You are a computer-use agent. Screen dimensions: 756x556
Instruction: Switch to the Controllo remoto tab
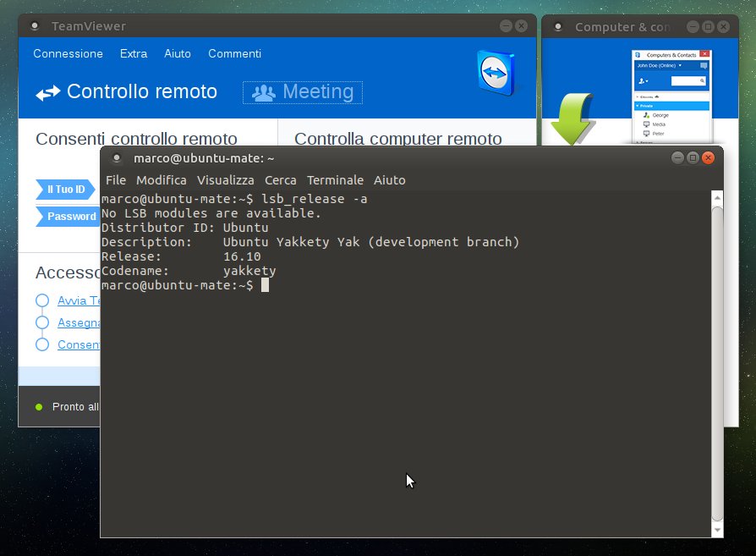(127, 91)
